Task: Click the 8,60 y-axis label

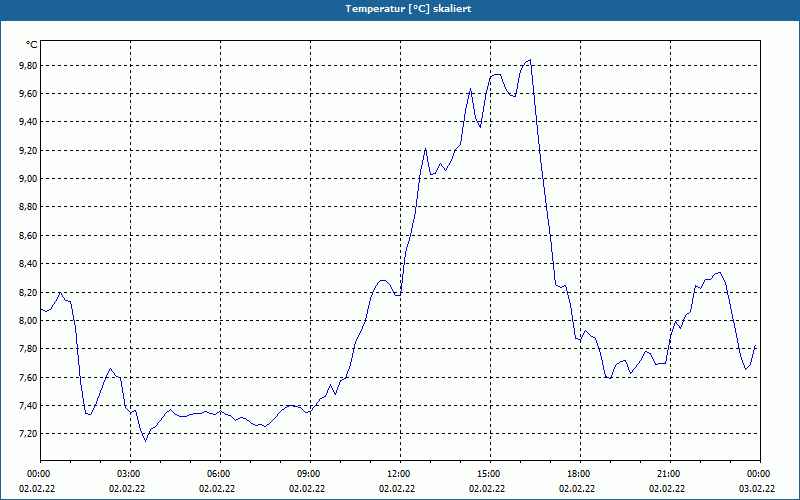Action: pos(28,235)
